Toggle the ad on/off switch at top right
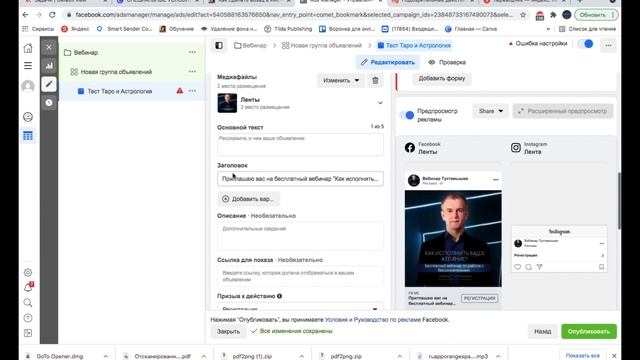 click(586, 44)
